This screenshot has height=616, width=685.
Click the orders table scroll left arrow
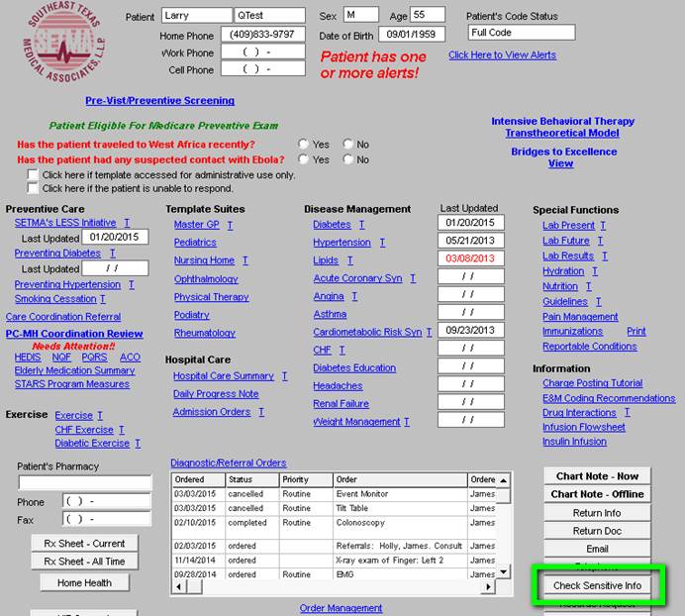(x=179, y=586)
